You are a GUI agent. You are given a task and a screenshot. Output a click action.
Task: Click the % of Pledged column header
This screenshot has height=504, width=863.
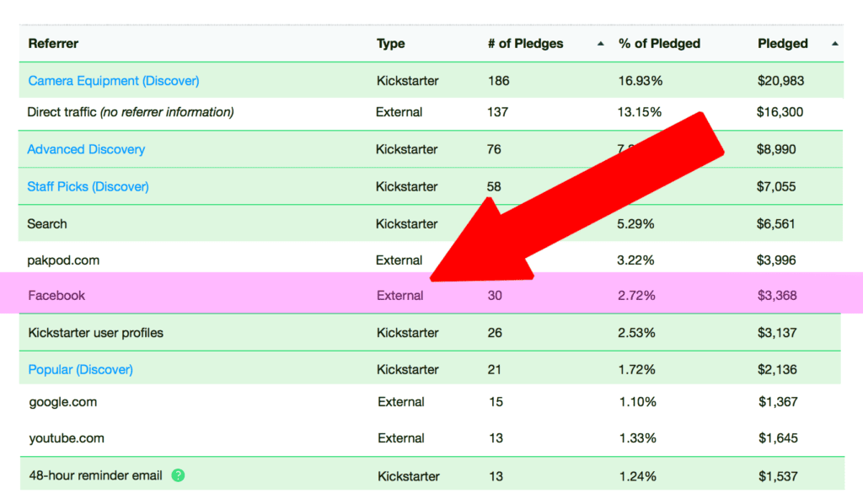659,44
